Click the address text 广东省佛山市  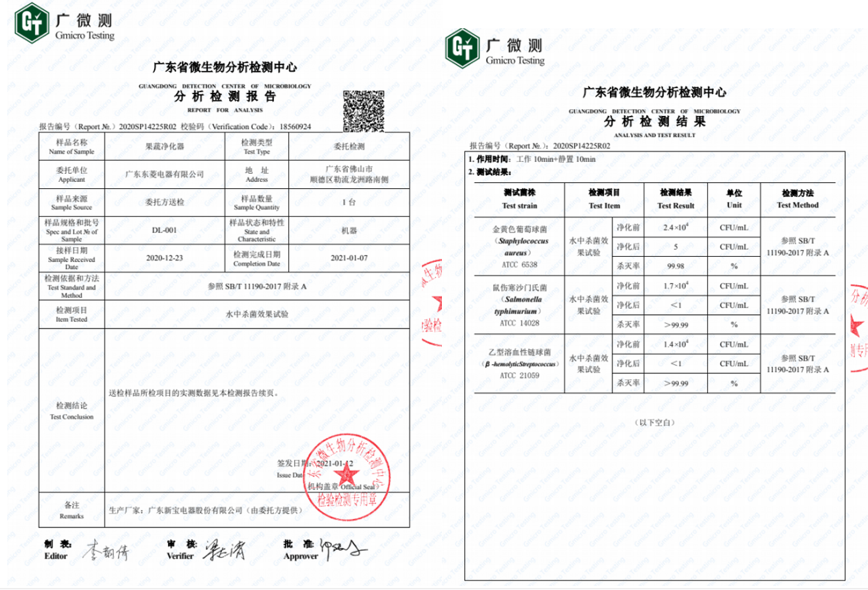tap(349, 169)
